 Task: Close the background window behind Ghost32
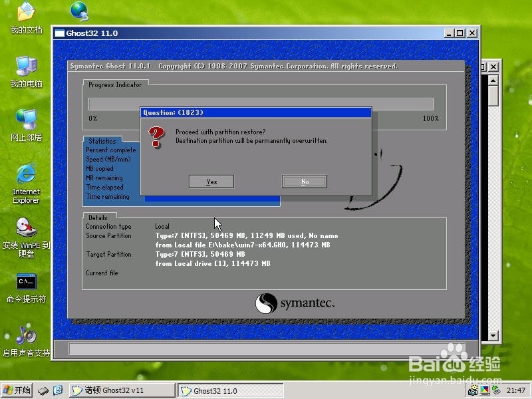(493, 67)
